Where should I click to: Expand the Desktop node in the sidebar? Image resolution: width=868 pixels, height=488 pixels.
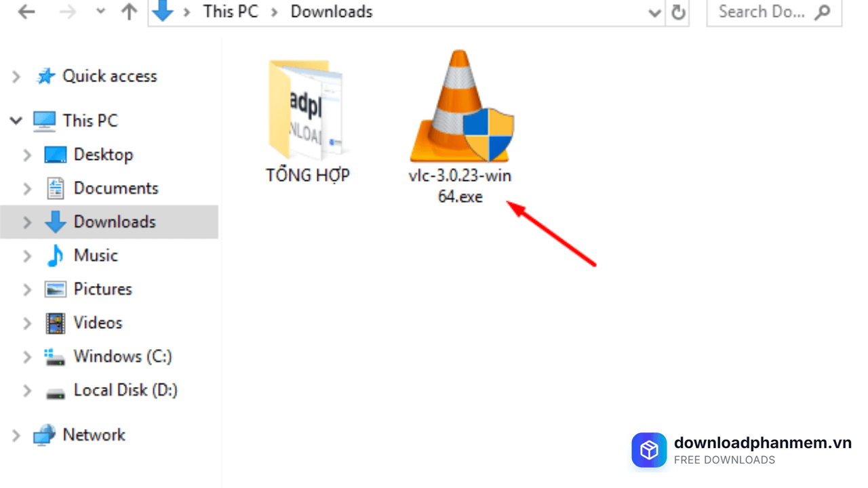(x=27, y=155)
